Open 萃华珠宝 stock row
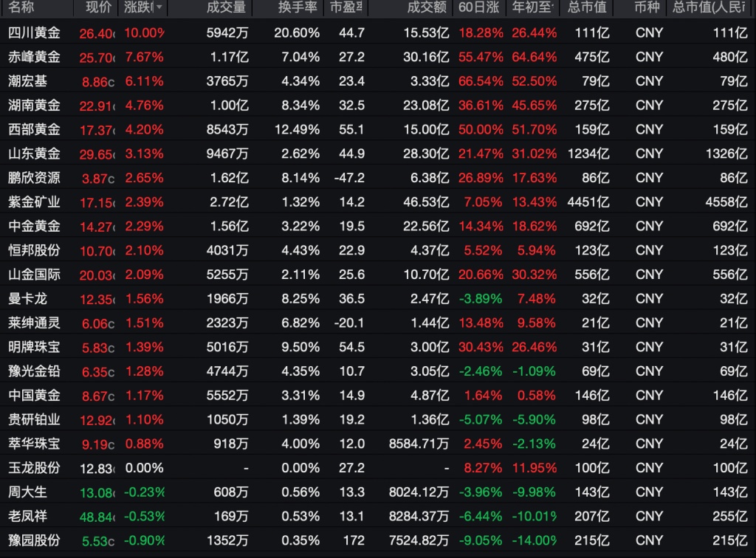 point(378,444)
